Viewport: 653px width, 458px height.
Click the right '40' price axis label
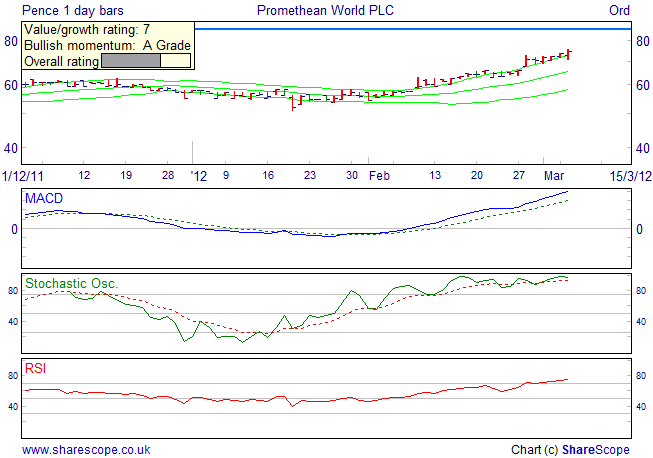pos(643,148)
